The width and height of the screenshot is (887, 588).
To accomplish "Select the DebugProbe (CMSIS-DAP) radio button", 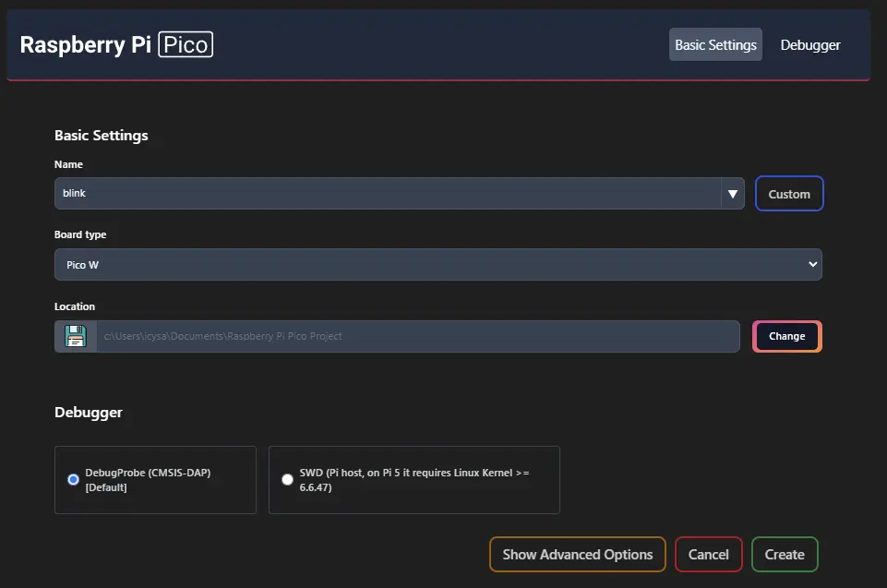I will coord(74,480).
